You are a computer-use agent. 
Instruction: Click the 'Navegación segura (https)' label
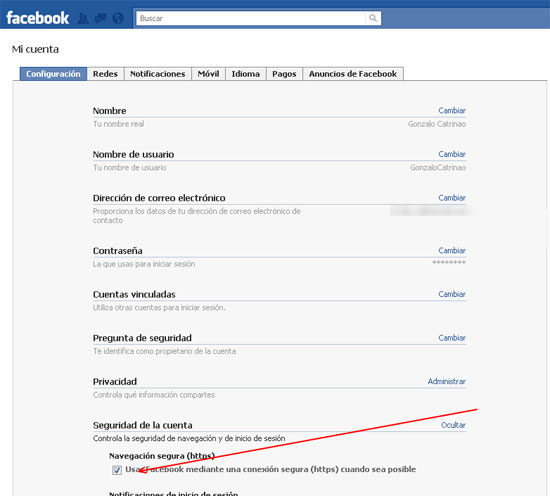[162, 456]
